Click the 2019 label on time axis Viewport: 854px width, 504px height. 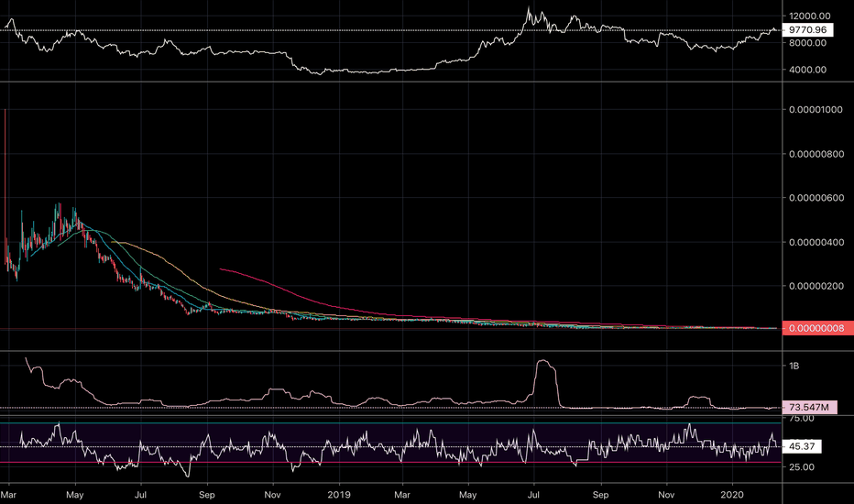339,495
